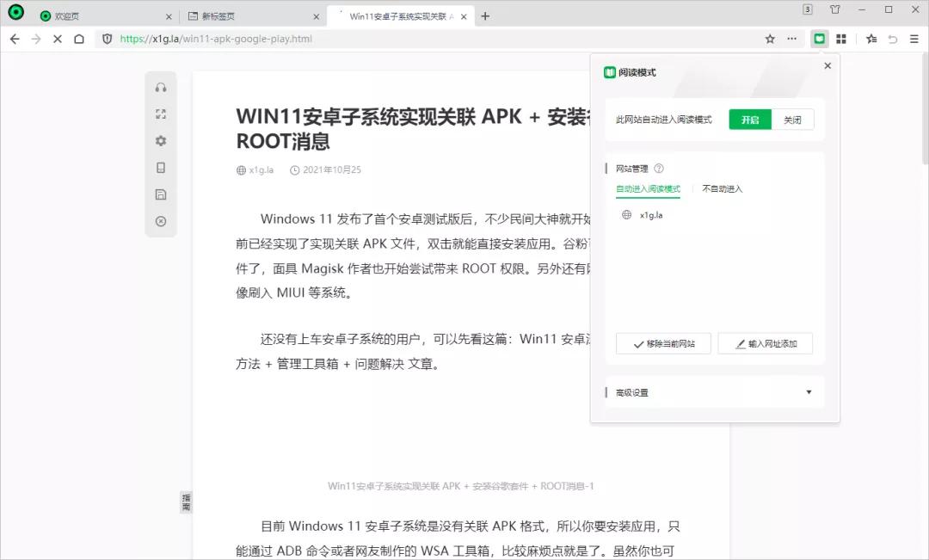Open reading mode settings gear

[x=160, y=140]
